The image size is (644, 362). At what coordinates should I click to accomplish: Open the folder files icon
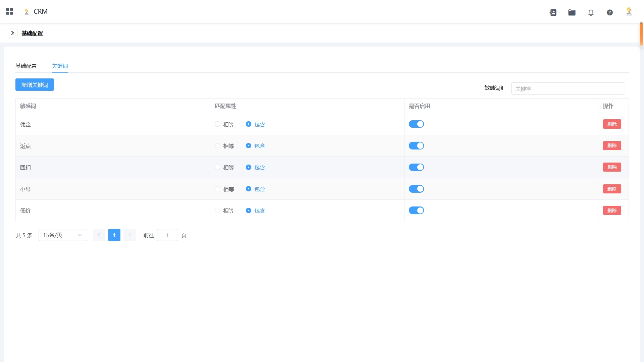[x=572, y=12]
